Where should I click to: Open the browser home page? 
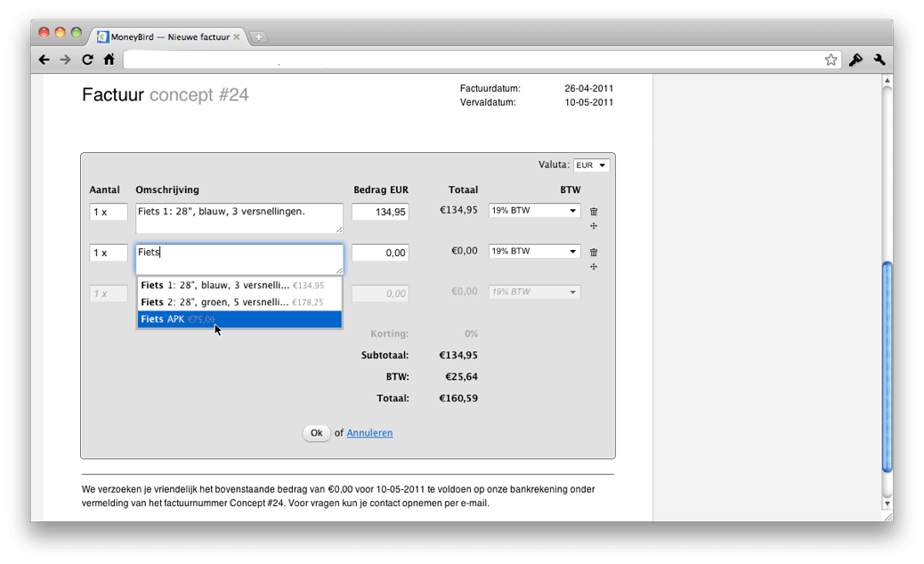[x=109, y=60]
